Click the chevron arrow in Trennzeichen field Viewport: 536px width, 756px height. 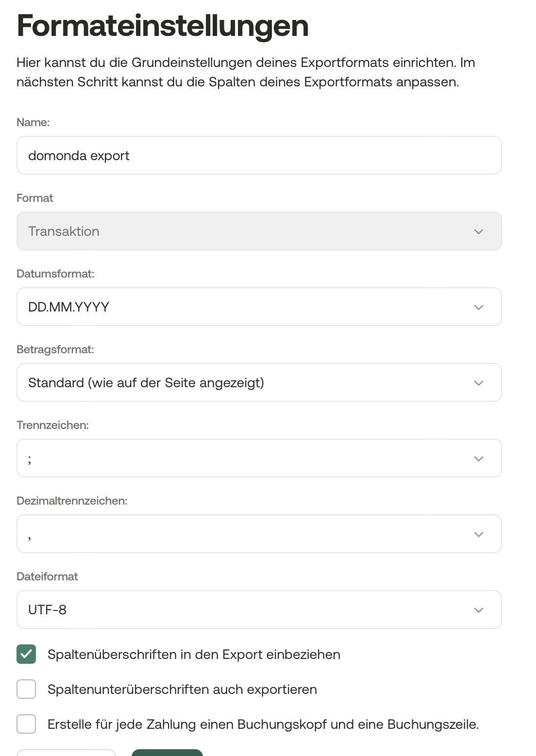coord(478,459)
